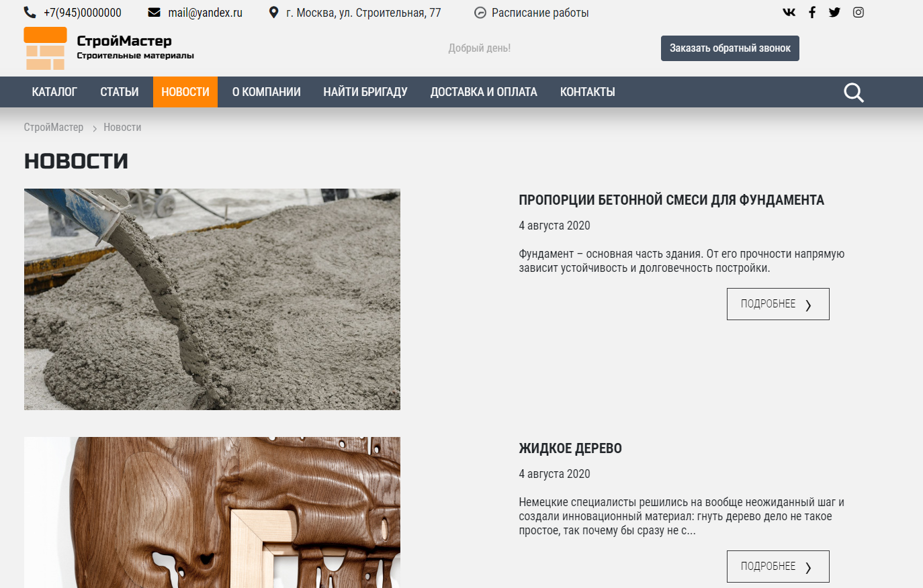Click the Twitter bird icon
The height and width of the screenshot is (588, 923).
834,12
